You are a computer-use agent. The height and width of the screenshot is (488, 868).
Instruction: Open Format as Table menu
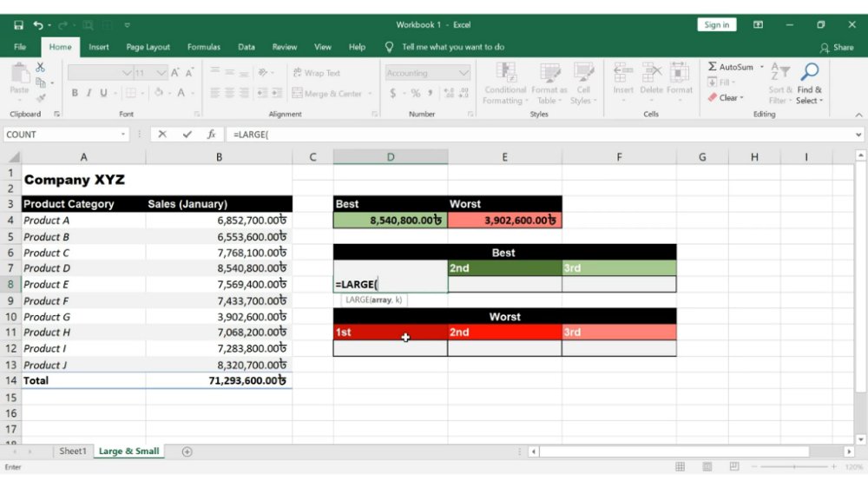pos(549,83)
